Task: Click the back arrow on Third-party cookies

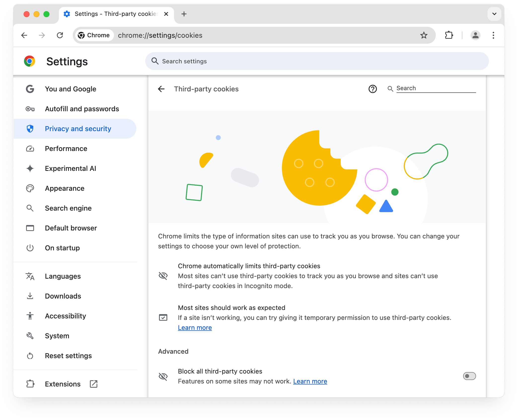Action: pyautogui.click(x=161, y=89)
